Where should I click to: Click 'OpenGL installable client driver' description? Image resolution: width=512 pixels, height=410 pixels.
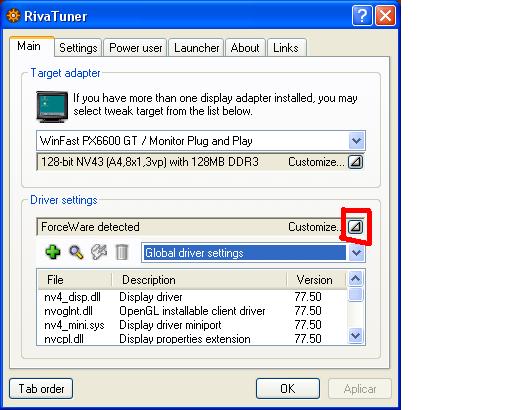click(x=192, y=311)
